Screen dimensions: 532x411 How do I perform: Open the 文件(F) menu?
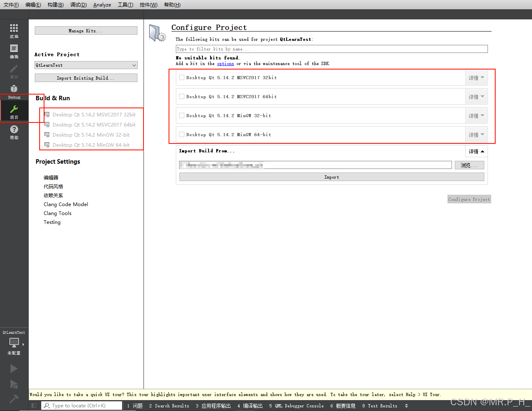point(11,5)
